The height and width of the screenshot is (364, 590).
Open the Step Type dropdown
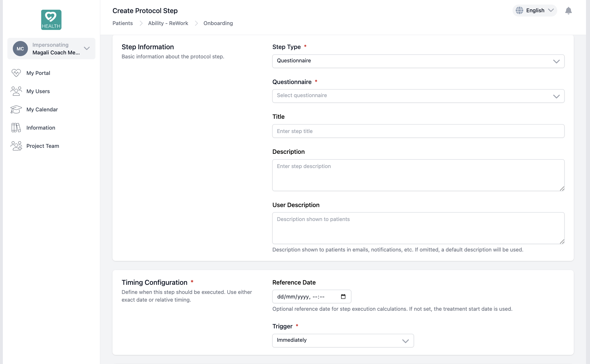pyautogui.click(x=418, y=61)
